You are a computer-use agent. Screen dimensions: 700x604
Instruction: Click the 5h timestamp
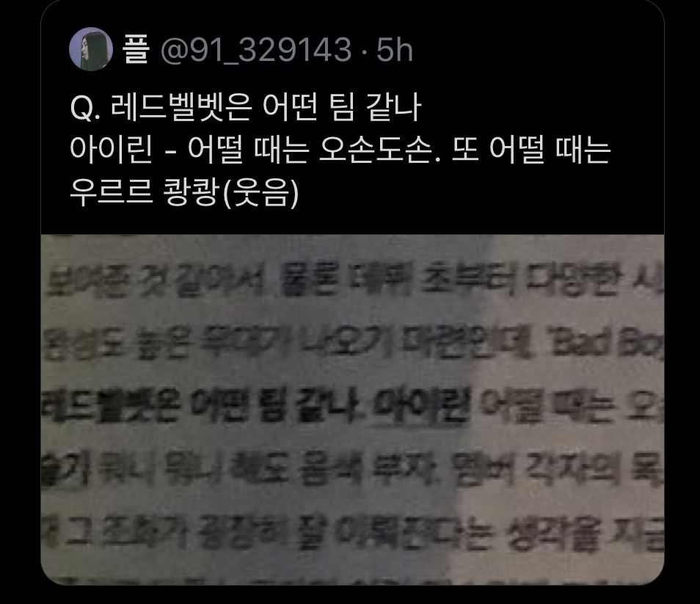click(395, 50)
